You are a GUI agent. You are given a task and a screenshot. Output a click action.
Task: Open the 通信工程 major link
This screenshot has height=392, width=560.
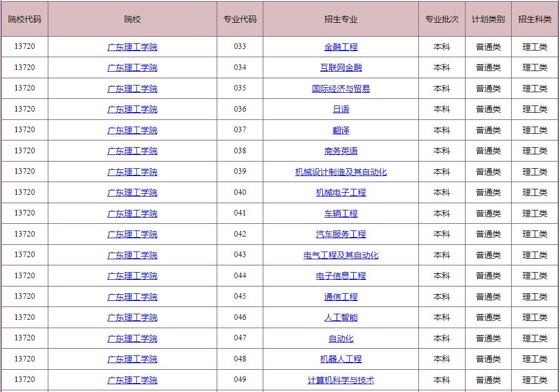pyautogui.click(x=341, y=296)
